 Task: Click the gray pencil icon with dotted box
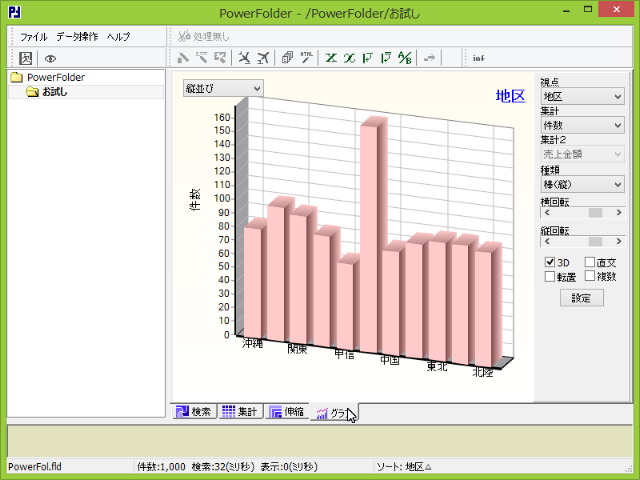220,58
